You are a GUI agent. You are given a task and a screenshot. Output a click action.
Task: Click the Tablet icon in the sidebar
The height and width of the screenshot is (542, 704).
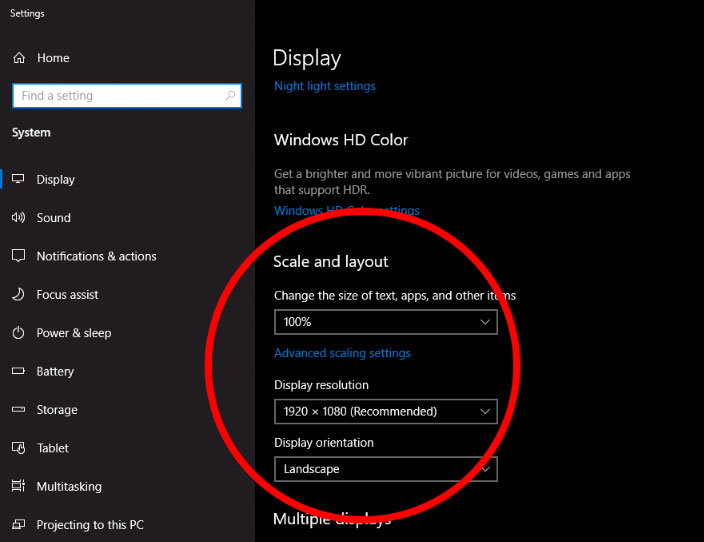[x=18, y=448]
